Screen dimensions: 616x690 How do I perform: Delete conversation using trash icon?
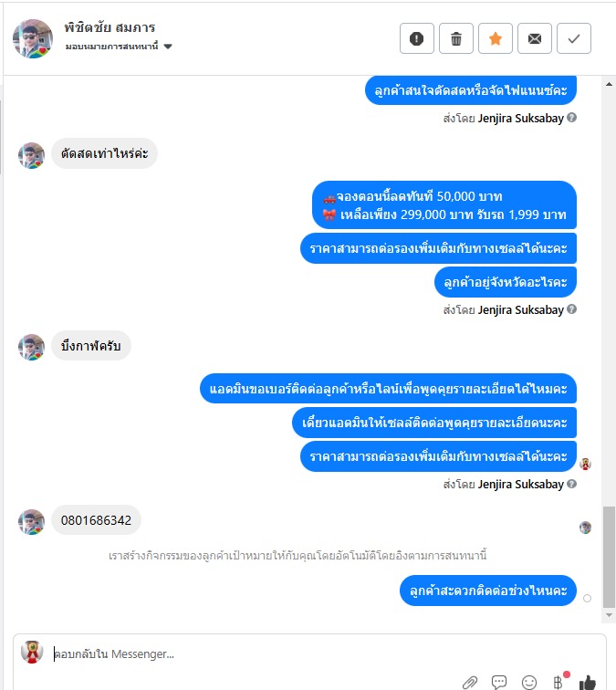456,38
